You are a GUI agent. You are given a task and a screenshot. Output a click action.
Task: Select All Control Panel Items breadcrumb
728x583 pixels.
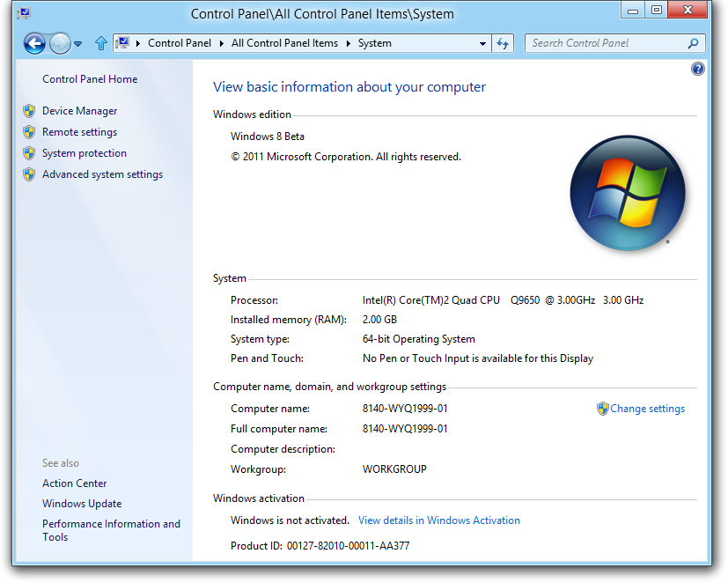pyautogui.click(x=284, y=43)
